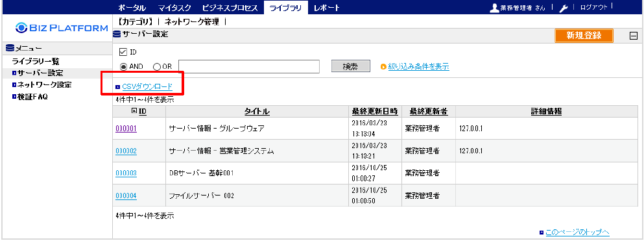Select the OR radio button

coord(156,67)
